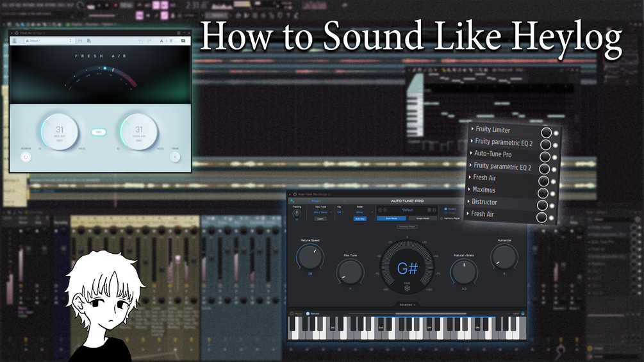
Task: Enable the Harmony Player radio option
Action: (x=442, y=218)
